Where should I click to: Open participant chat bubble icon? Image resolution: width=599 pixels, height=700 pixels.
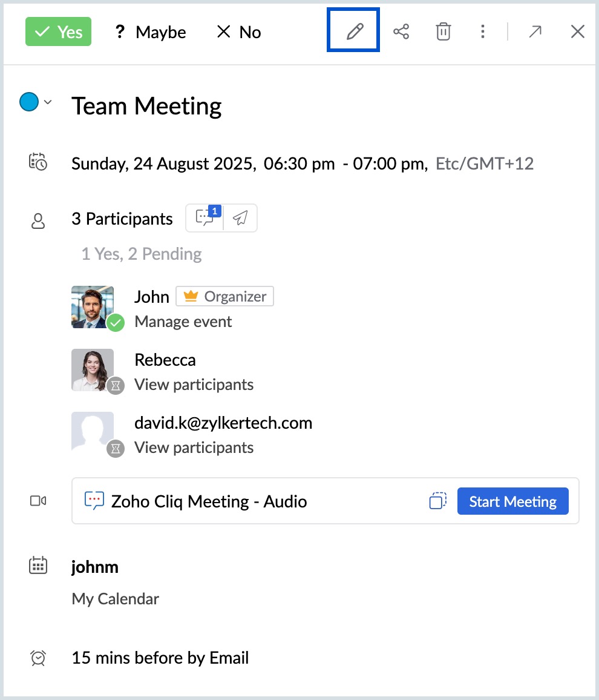tap(205, 218)
